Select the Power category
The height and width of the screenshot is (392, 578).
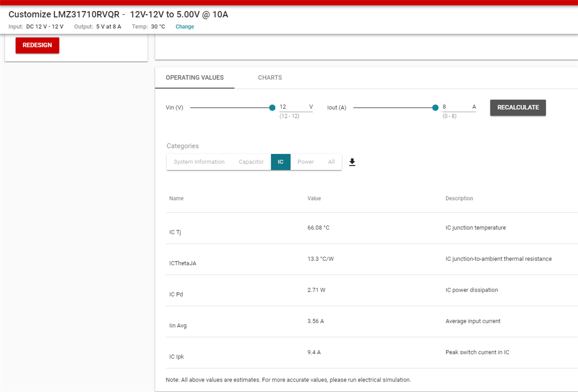coord(305,162)
